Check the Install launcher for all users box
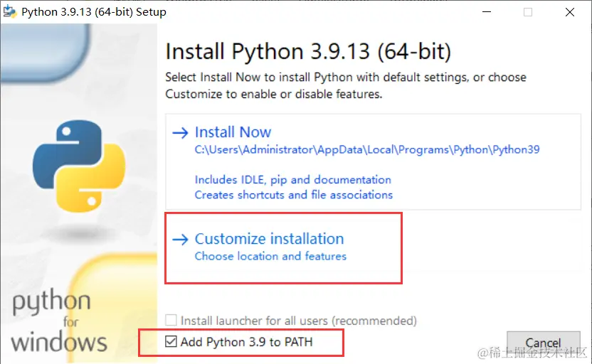Screen dimensions: 592x364 pos(171,320)
